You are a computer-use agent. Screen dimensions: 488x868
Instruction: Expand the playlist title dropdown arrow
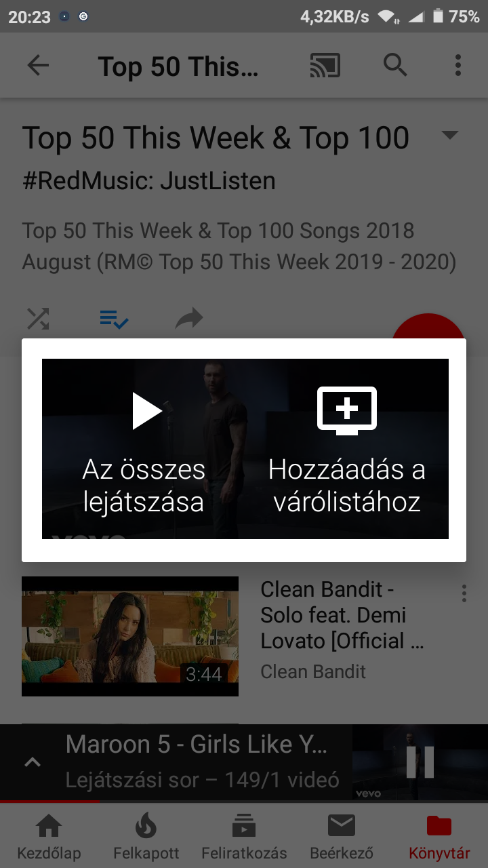click(x=450, y=136)
